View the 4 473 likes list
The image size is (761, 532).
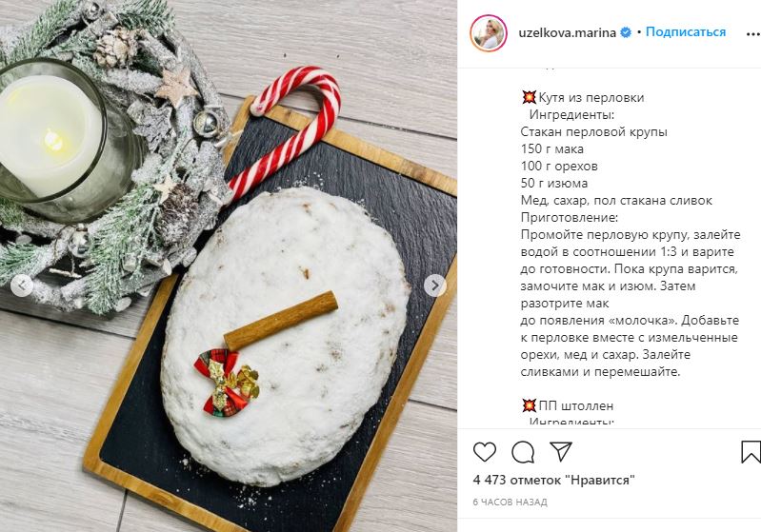(553, 480)
